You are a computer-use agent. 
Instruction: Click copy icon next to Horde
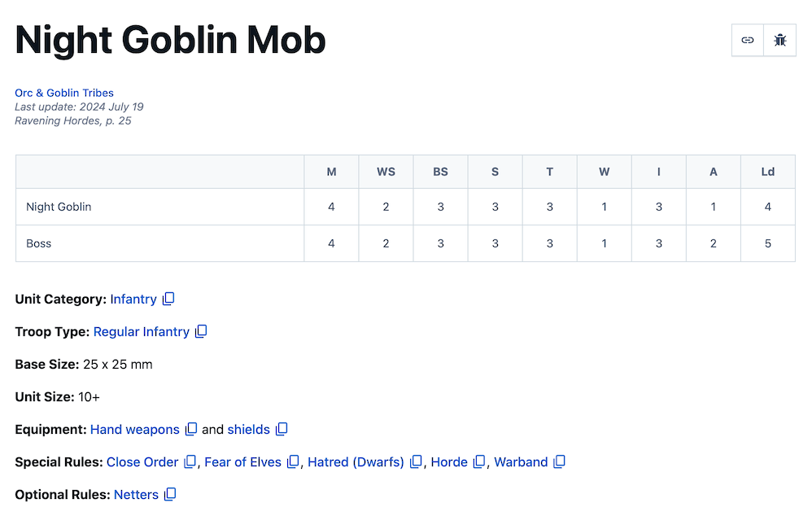479,462
